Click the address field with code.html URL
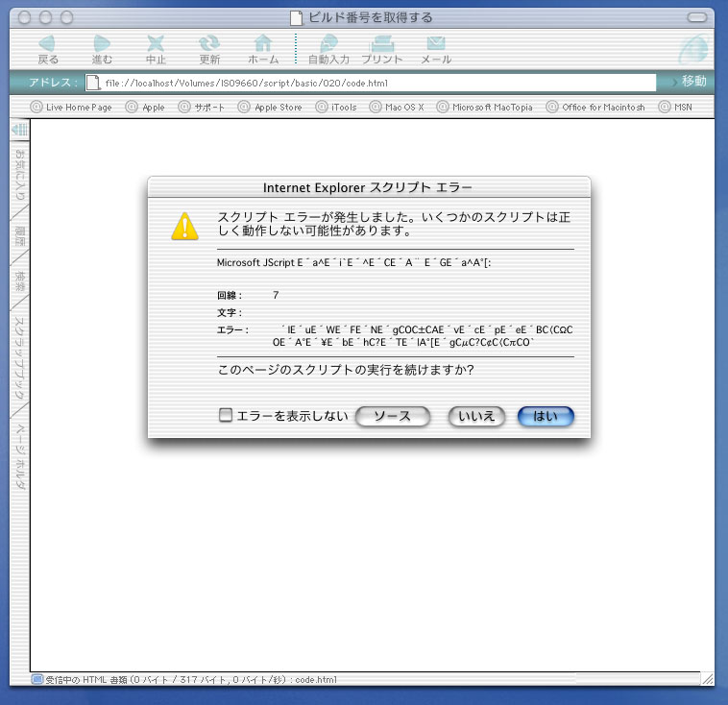The width and height of the screenshot is (728, 705). click(x=371, y=84)
